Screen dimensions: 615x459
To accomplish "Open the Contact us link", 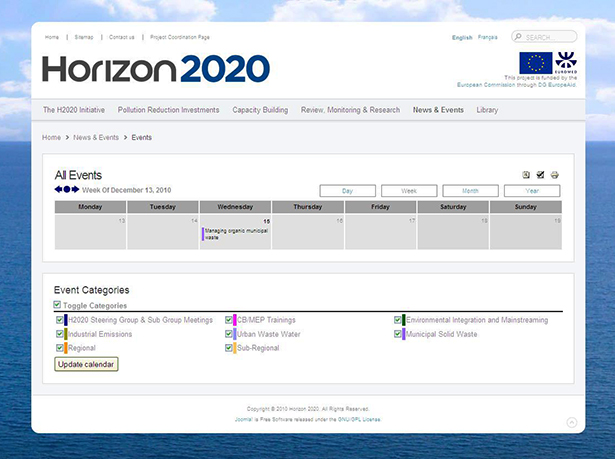I will [122, 37].
